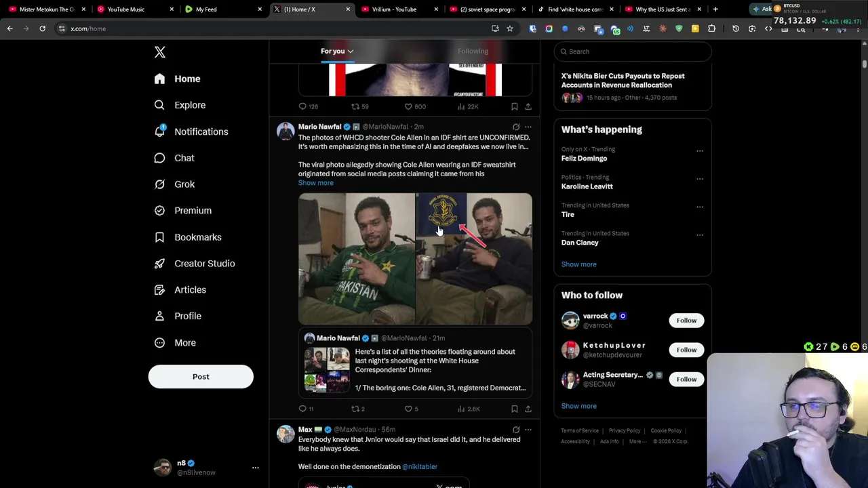This screenshot has height=488, width=868.
Task: View analytics showing 22K views
Action: pos(469,106)
